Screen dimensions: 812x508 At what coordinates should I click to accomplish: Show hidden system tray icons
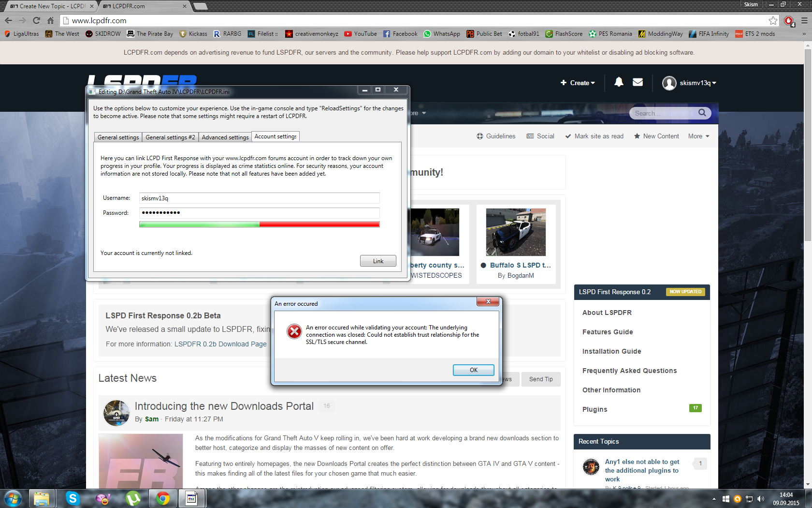pyautogui.click(x=714, y=499)
